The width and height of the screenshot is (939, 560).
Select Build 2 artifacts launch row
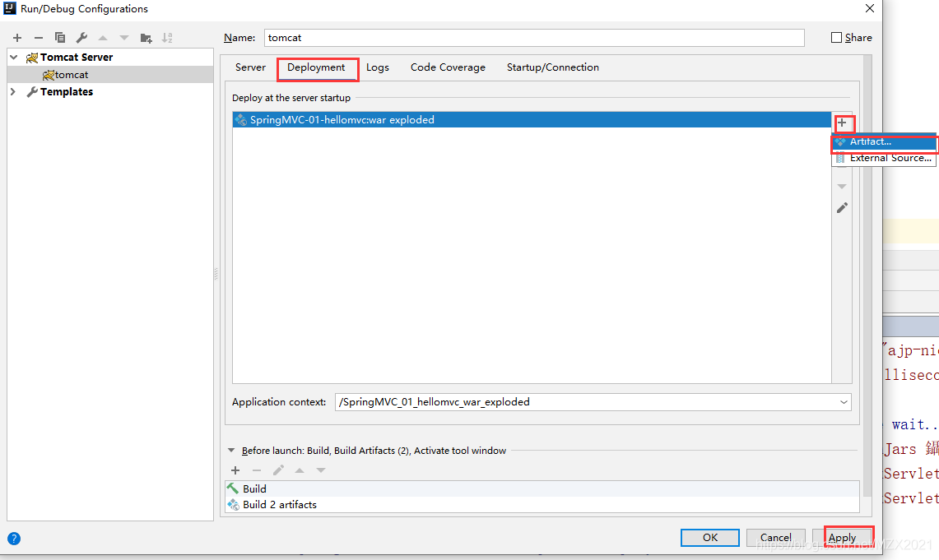point(542,504)
